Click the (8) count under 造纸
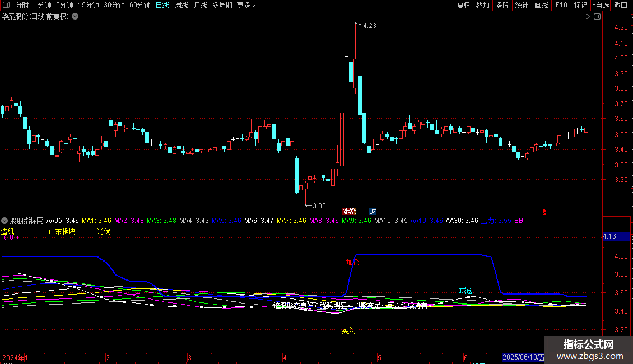Viewport: 633px width, 364px height. pos(11,237)
